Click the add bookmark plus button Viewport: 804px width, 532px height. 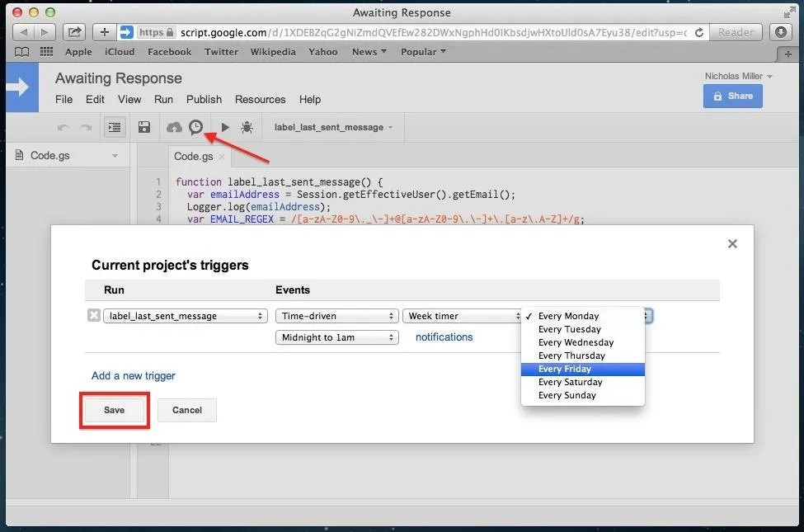tap(104, 32)
